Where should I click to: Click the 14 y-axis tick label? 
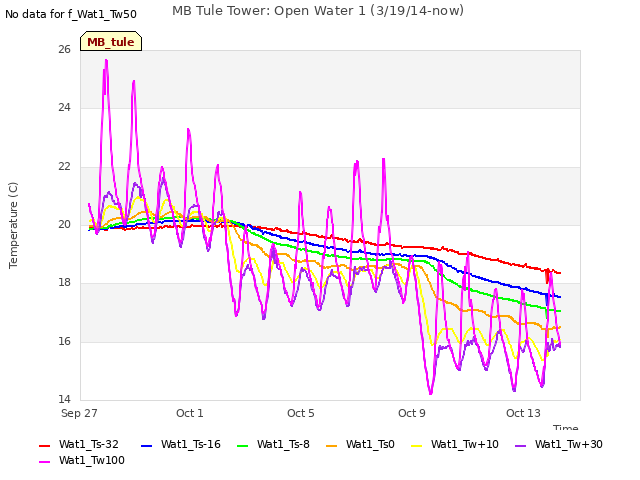[x=64, y=399]
